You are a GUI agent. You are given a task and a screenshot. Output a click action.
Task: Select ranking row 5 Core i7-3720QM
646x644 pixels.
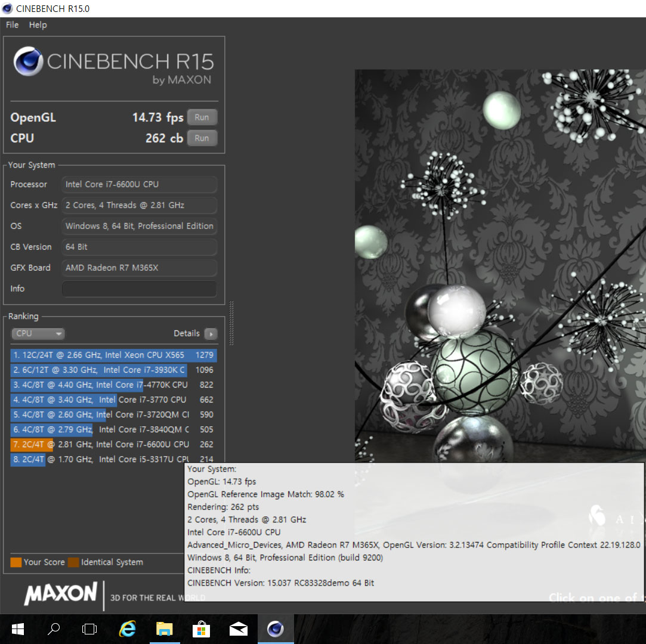click(x=114, y=414)
